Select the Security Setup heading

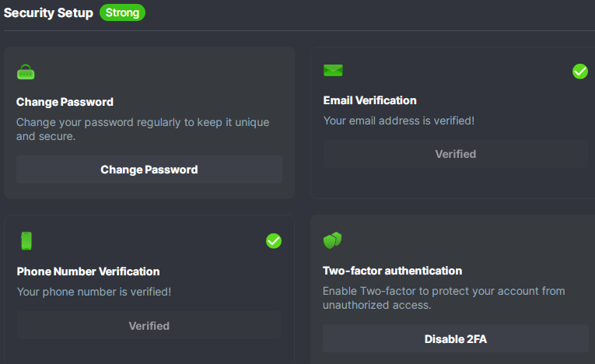pos(48,13)
